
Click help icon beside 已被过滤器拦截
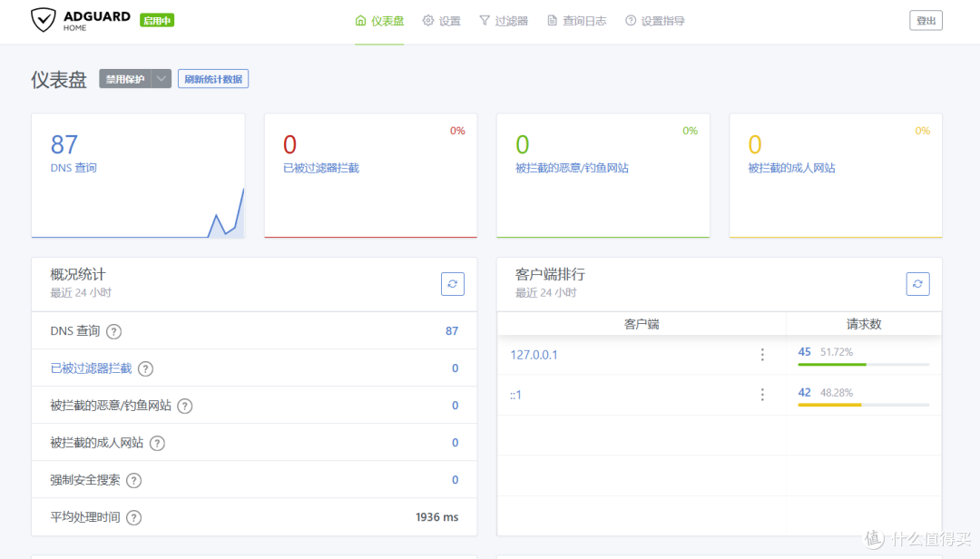(x=145, y=368)
